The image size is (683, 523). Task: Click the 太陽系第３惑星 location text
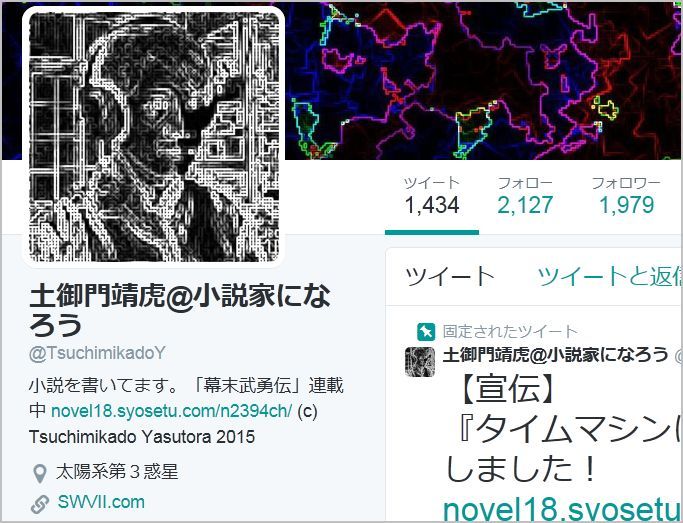[117, 472]
